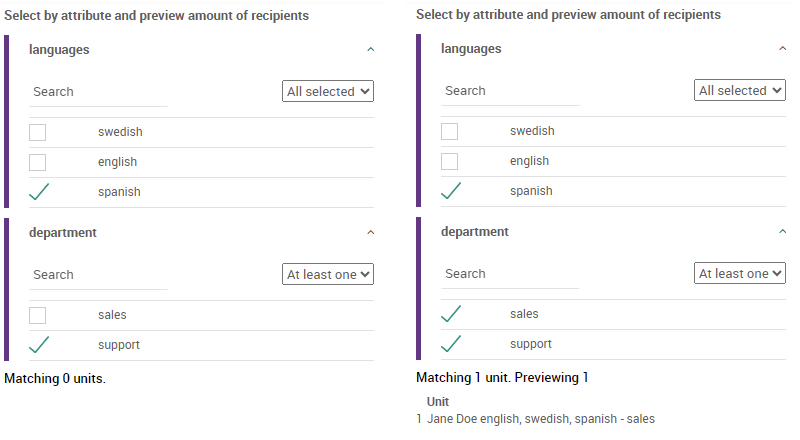Open left languages 'All selected' dropdown
This screenshot has width=800, height=440.
click(x=328, y=91)
